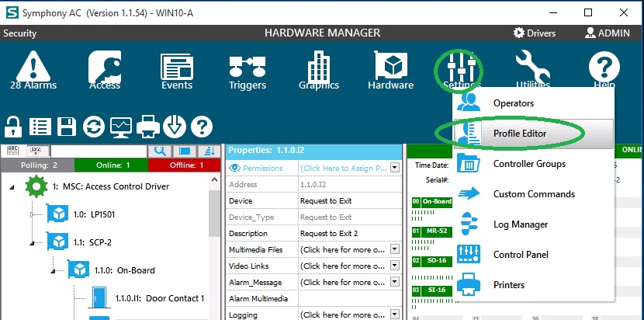This screenshot has height=320, width=644.
Task: Click the 01 MR-52 board label
Action: pos(431,231)
